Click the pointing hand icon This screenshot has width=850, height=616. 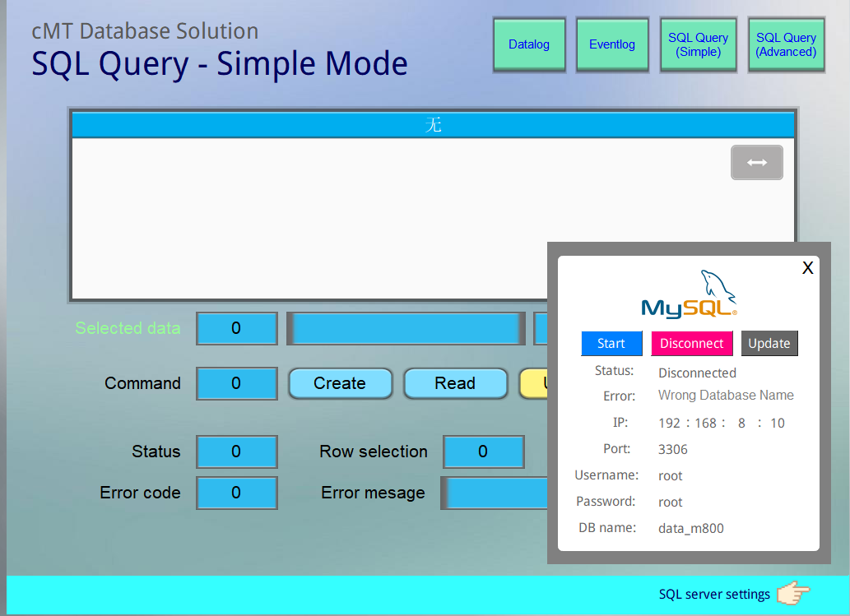click(x=792, y=593)
